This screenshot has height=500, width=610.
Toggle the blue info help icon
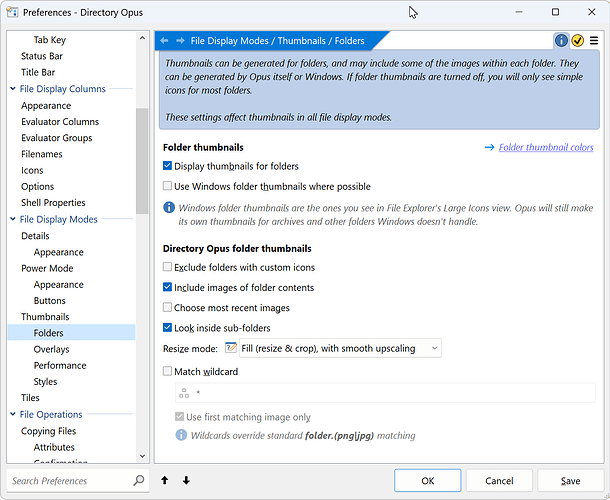pos(561,40)
